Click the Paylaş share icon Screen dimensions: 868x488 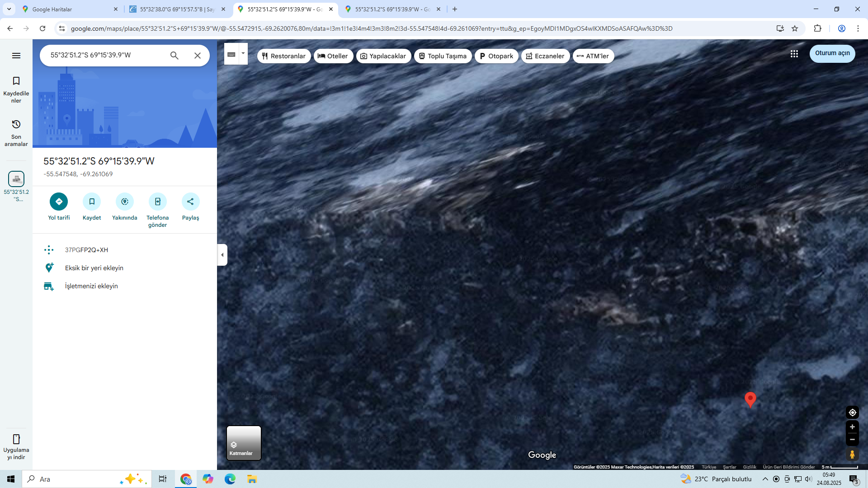tap(190, 202)
